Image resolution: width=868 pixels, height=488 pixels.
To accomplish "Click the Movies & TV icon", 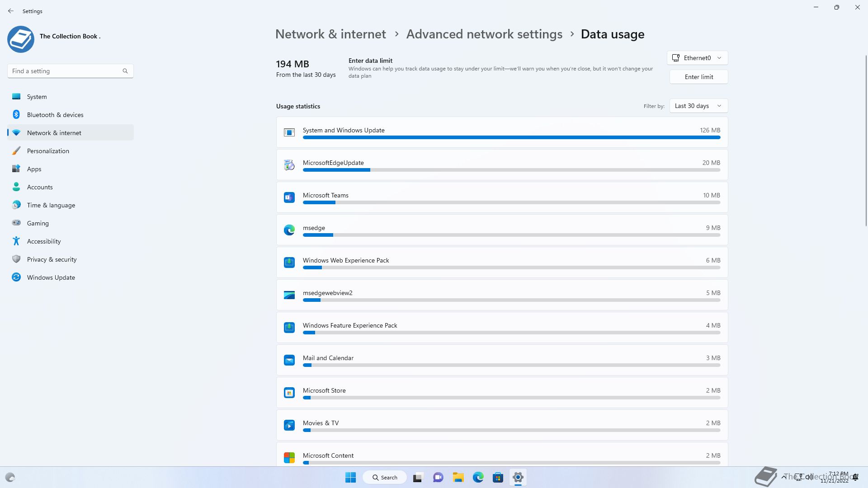I will pyautogui.click(x=289, y=425).
